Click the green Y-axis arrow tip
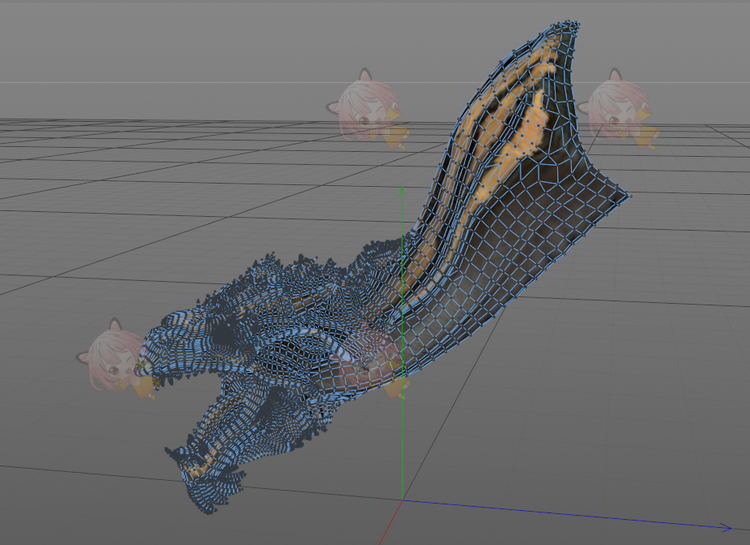The height and width of the screenshot is (545, 750). [x=402, y=191]
